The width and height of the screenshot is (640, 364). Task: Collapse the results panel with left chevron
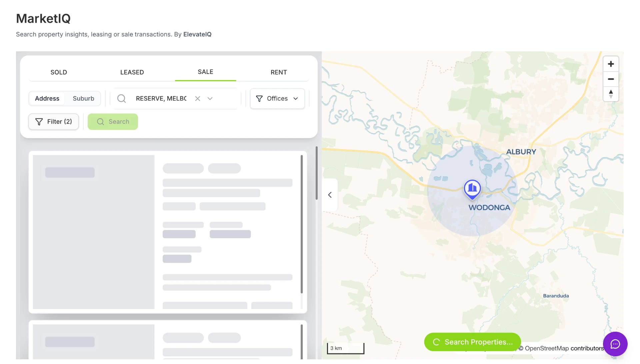pos(330,195)
